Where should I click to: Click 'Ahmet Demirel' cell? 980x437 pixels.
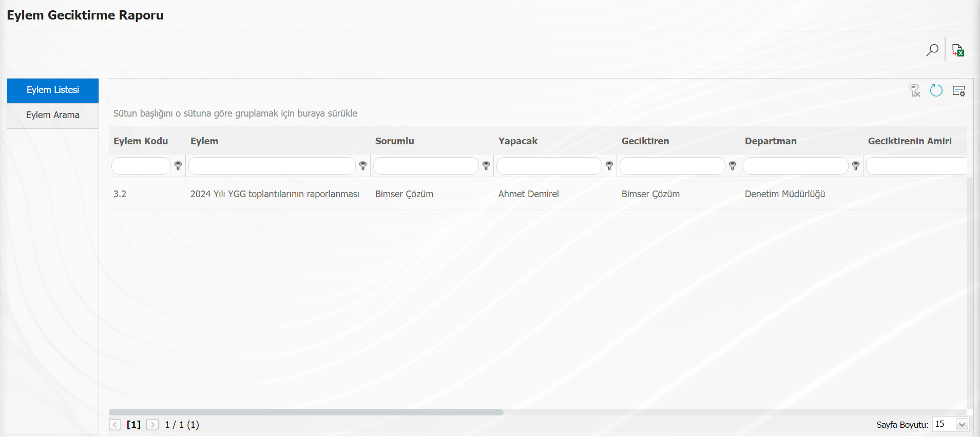[529, 194]
